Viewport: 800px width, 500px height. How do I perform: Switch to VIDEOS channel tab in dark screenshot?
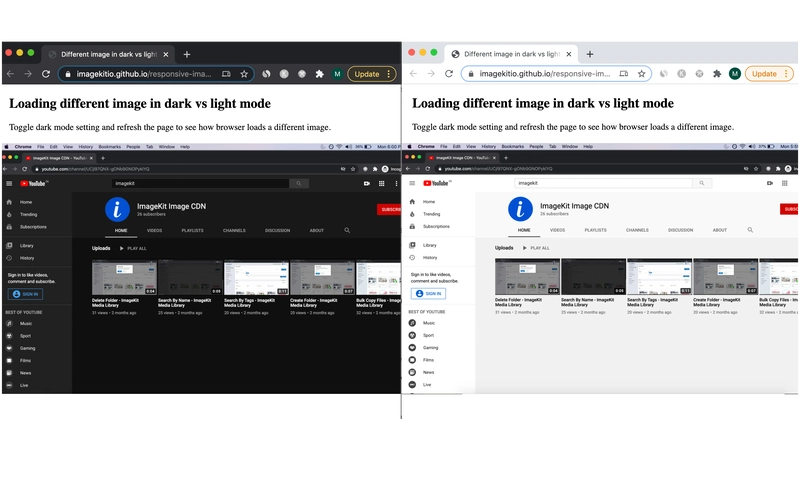click(155, 231)
